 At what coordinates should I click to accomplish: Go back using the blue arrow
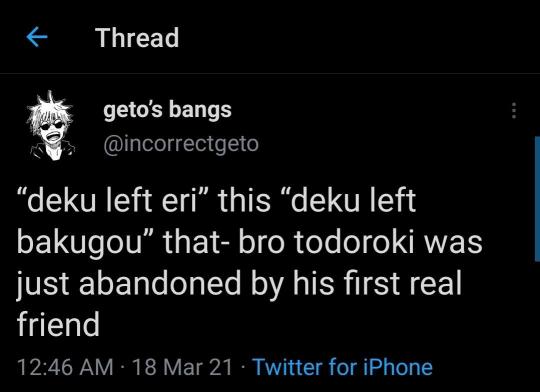pyautogui.click(x=37, y=37)
